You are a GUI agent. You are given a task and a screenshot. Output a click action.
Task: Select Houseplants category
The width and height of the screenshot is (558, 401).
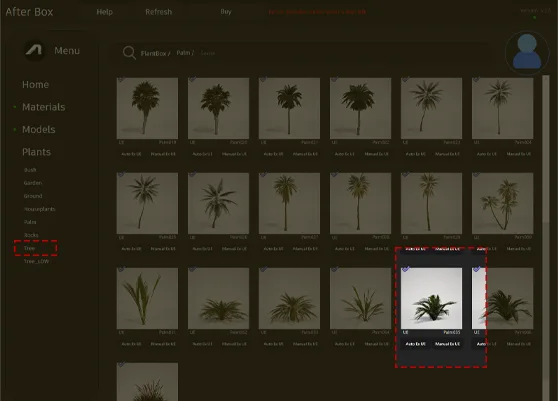(40, 209)
